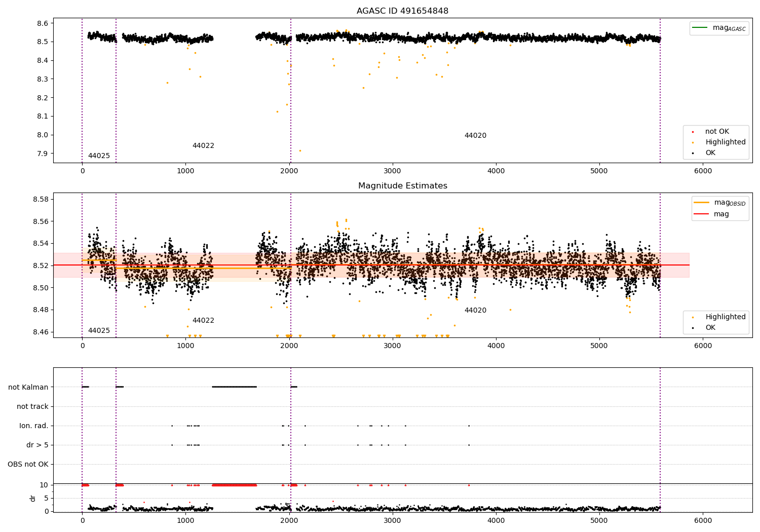
Task: Click the 8.58 y-axis tick label
Action: coord(41,200)
